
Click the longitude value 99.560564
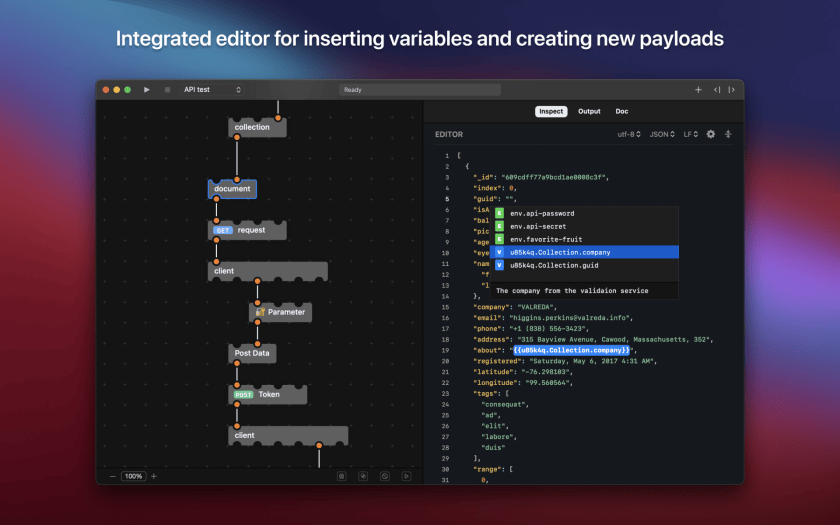(546, 383)
